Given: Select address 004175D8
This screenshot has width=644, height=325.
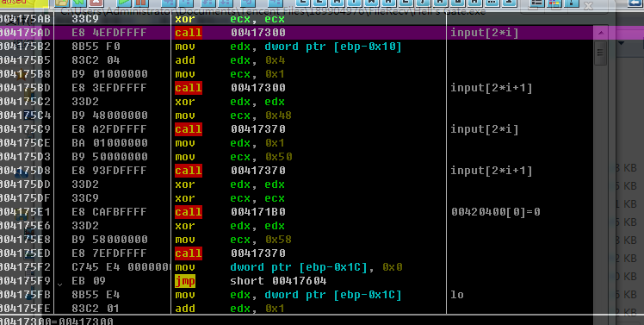Looking at the screenshot, I should click(25, 171).
